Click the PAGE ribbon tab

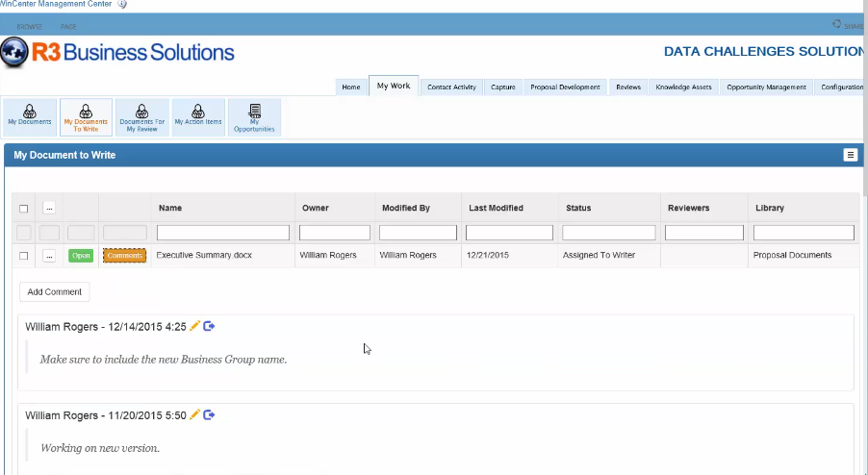68,27
